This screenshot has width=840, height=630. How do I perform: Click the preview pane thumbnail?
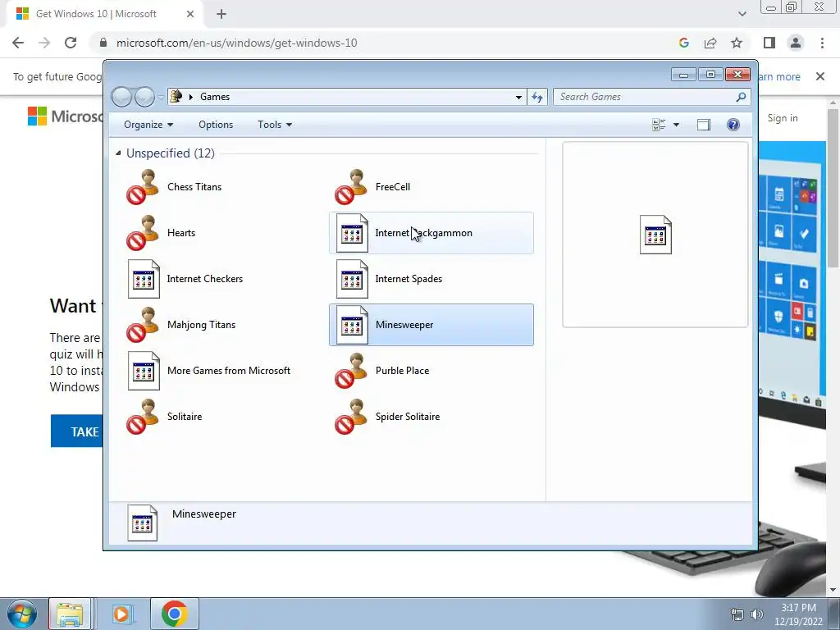click(655, 235)
